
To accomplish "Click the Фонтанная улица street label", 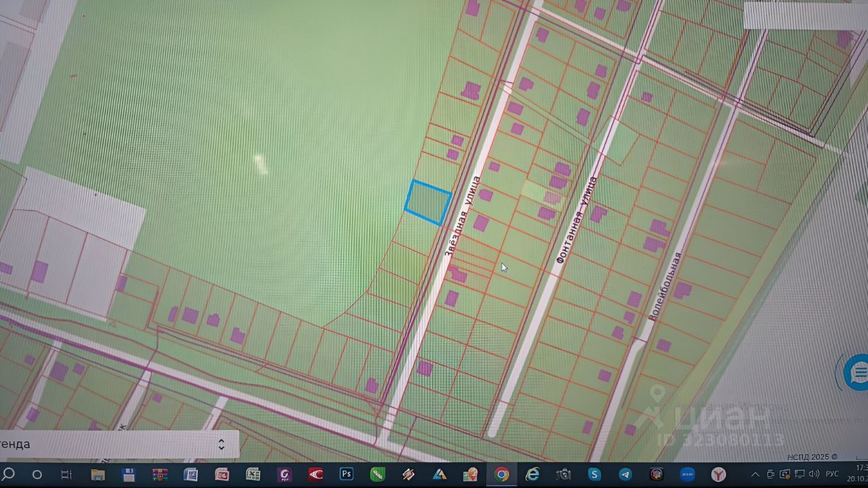I will (x=576, y=220).
